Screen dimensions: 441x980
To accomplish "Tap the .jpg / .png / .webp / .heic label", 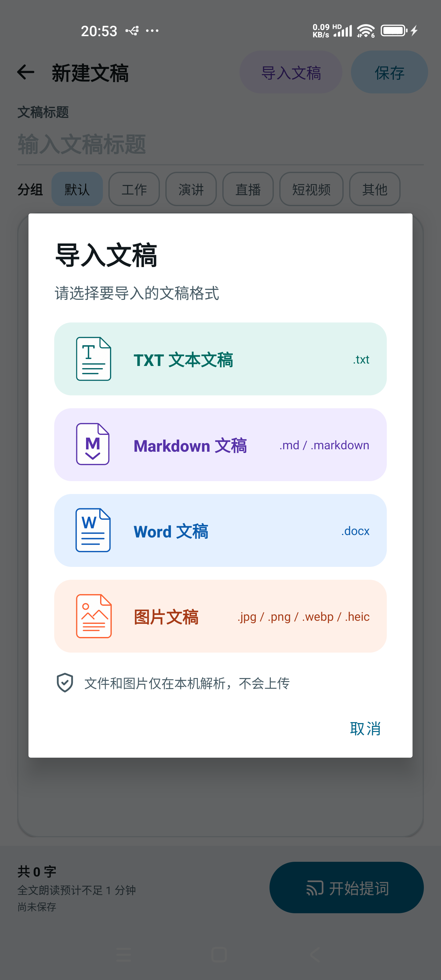I will click(303, 617).
